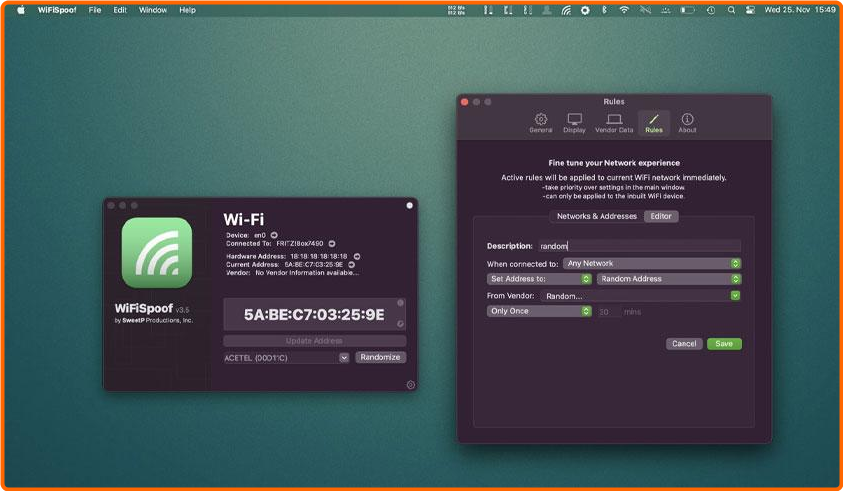Click the battery icon in menu bar
The width and height of the screenshot is (843, 491).
coord(687,10)
